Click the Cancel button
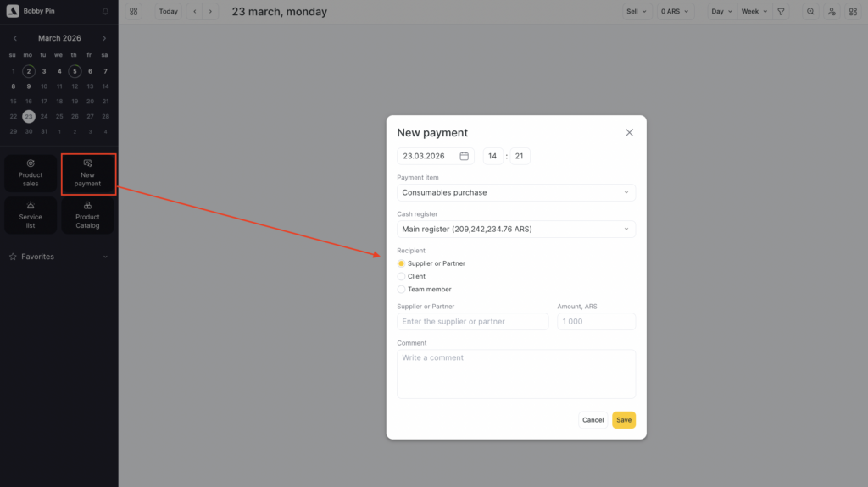 tap(593, 420)
